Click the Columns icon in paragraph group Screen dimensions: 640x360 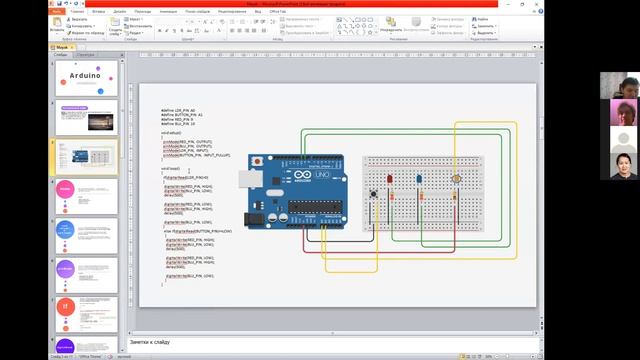click(264, 30)
